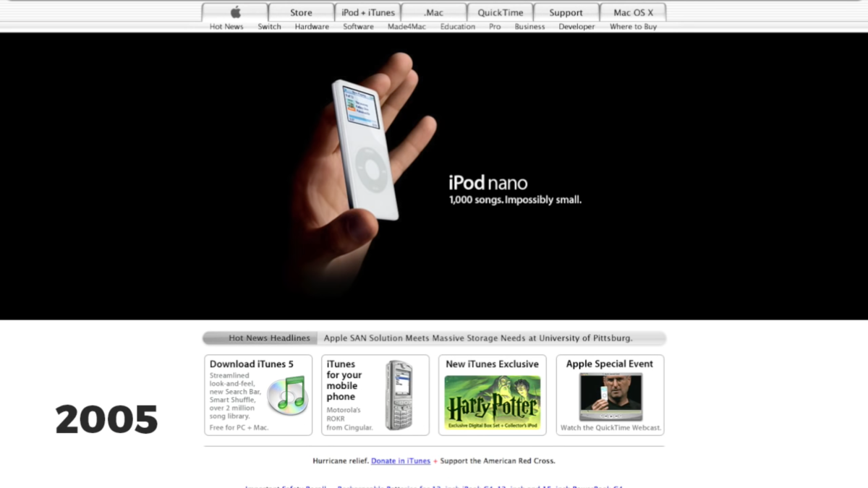The height and width of the screenshot is (488, 868).
Task: Click the iTunes music note disc icon
Action: pyautogui.click(x=286, y=395)
